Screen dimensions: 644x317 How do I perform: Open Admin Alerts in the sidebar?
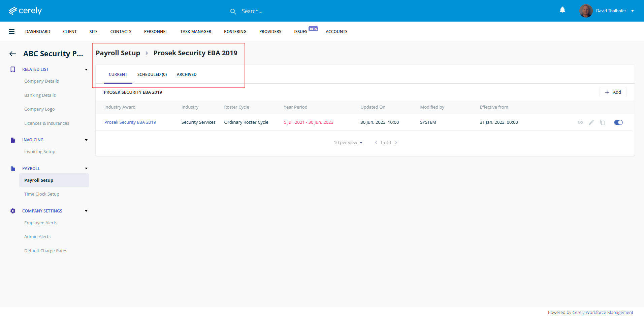click(37, 237)
